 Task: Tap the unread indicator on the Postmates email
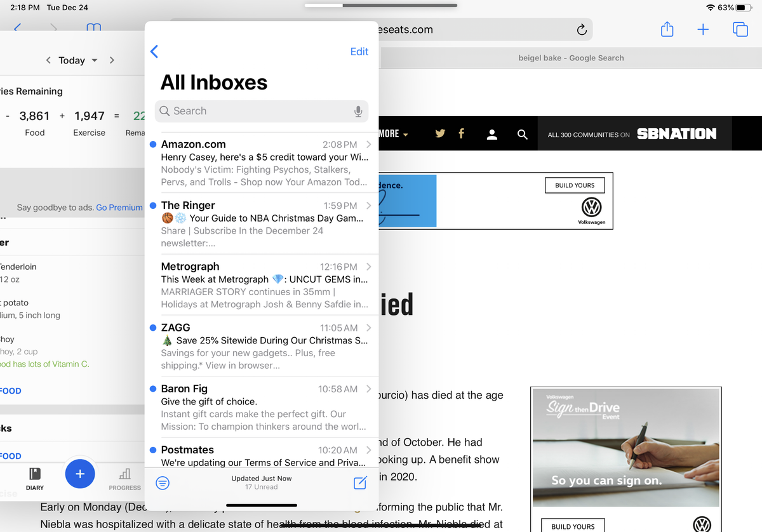(x=152, y=450)
